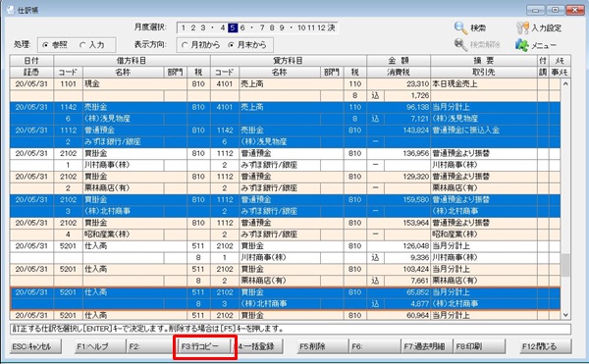Choose 月初から display direction

(x=185, y=45)
